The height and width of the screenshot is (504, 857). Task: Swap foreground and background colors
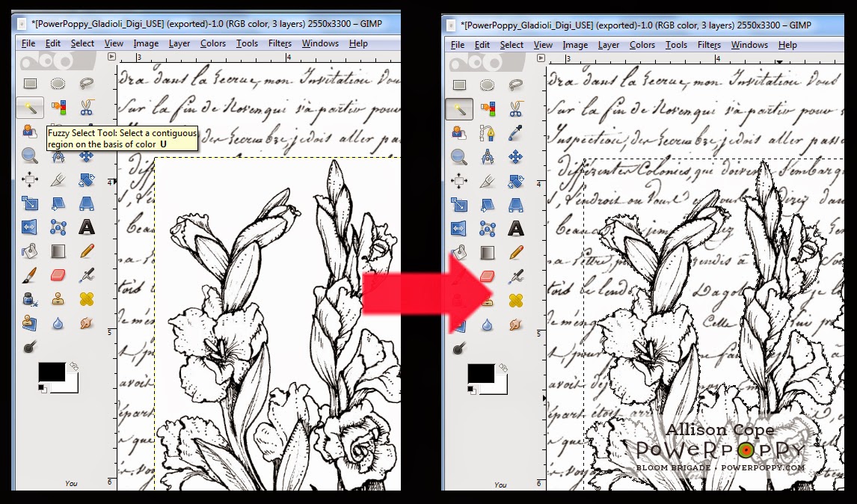(x=73, y=366)
